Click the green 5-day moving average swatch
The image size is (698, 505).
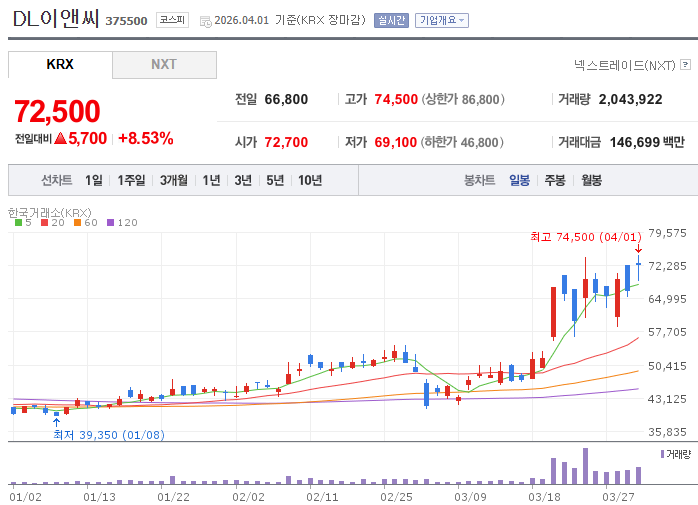pyautogui.click(x=18, y=223)
